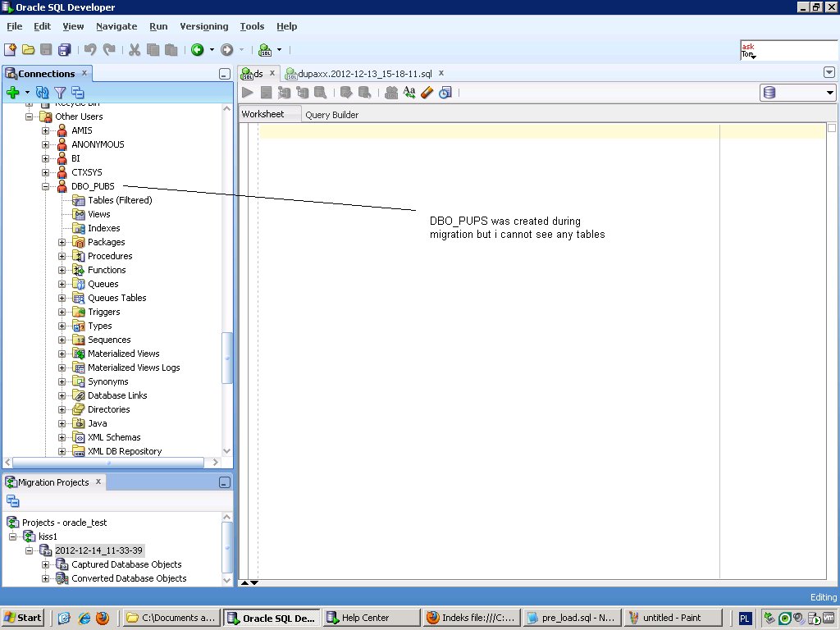Collapse the Other Users node
The image size is (840, 630).
click(29, 116)
